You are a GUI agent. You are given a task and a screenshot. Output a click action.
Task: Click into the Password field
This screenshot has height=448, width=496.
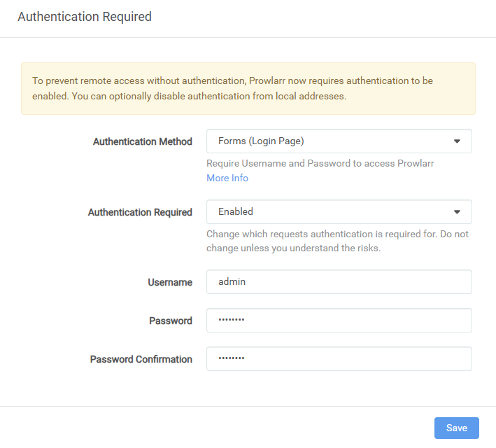pos(339,321)
